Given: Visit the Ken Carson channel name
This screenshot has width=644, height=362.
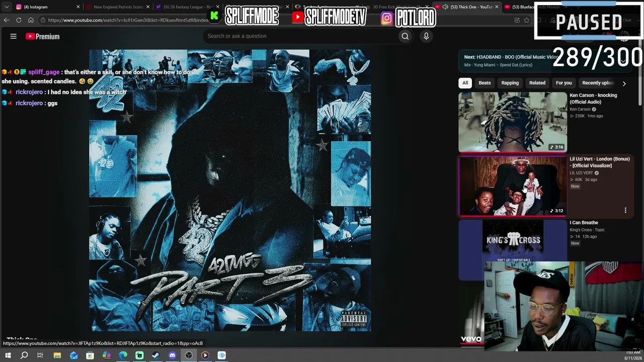Looking at the screenshot, I should pyautogui.click(x=580, y=109).
